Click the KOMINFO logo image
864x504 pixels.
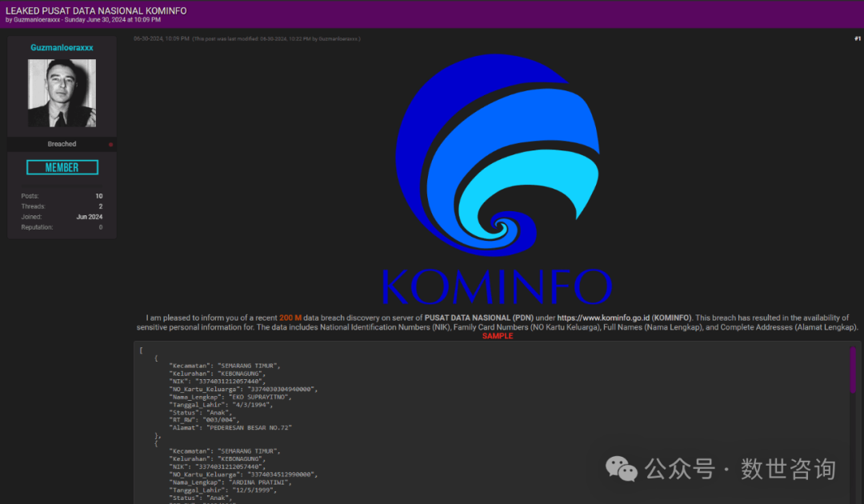[497, 179]
